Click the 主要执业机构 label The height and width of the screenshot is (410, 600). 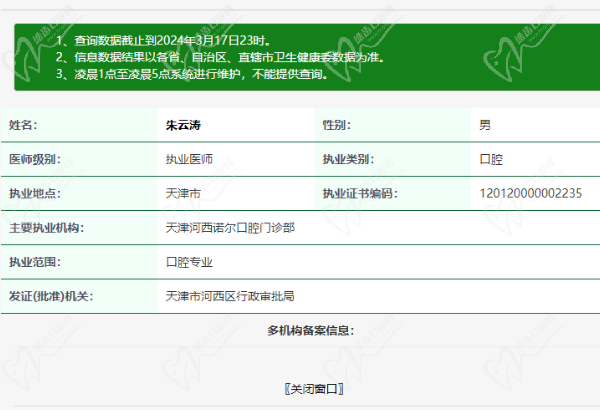(47, 228)
